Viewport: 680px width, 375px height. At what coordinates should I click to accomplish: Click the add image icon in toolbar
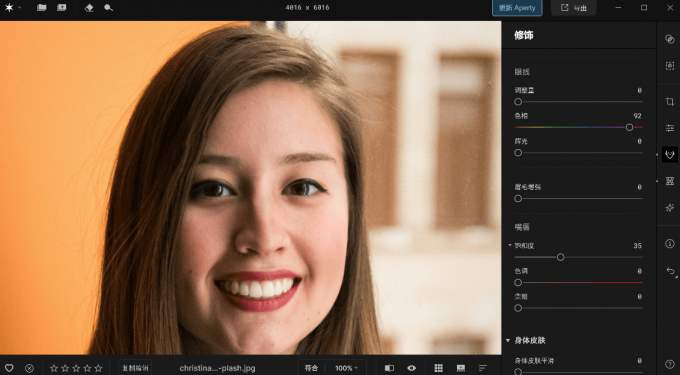click(x=62, y=8)
